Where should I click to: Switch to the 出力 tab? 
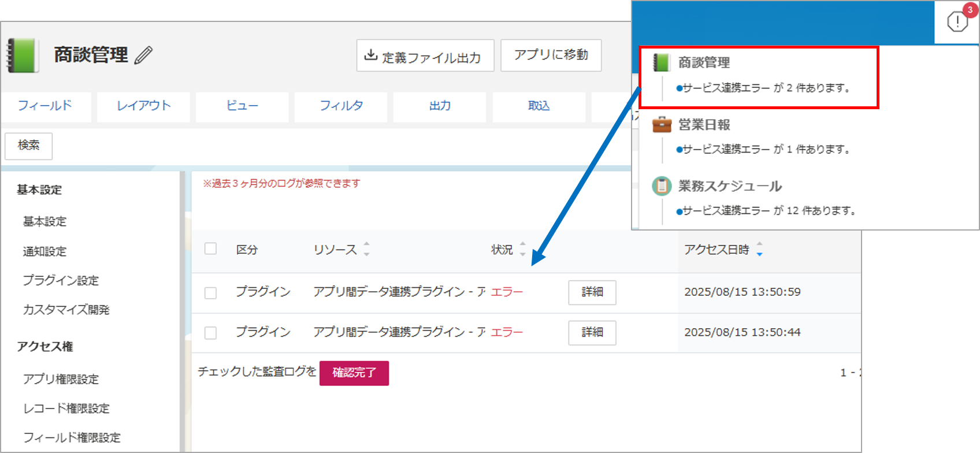coord(440,106)
